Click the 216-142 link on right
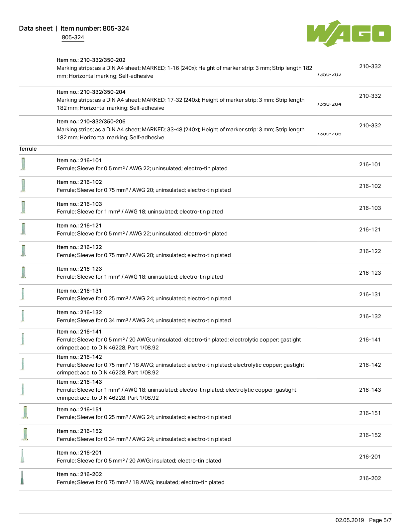The width and height of the screenshot is (411, 532). [370, 365]
